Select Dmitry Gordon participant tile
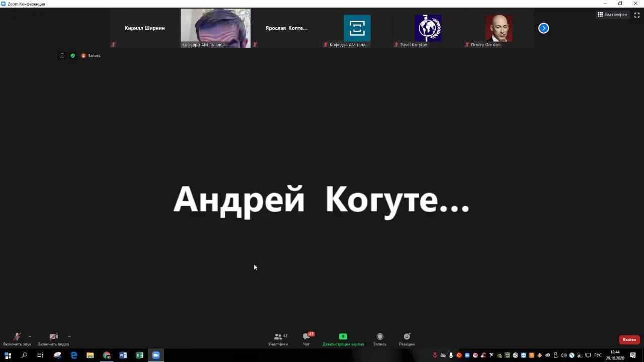 [498, 28]
